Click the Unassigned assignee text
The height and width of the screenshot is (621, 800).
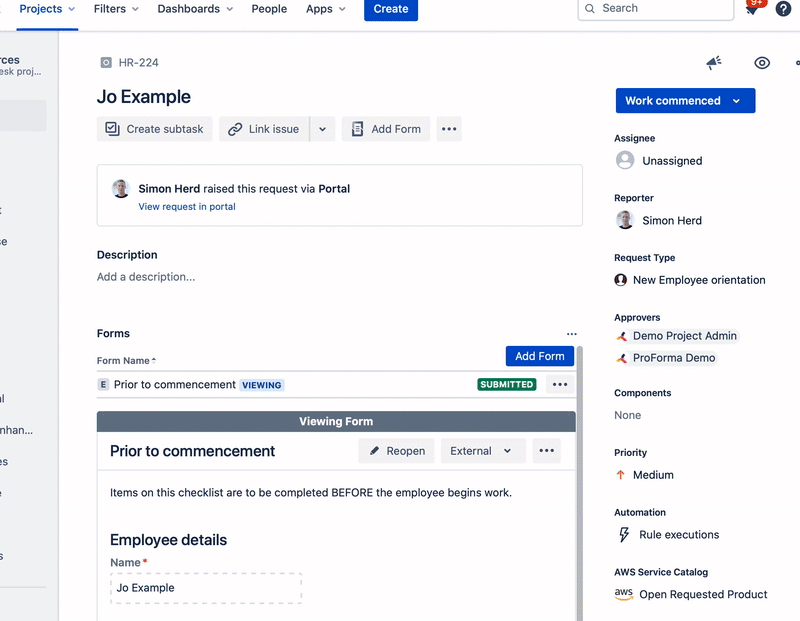pos(672,161)
